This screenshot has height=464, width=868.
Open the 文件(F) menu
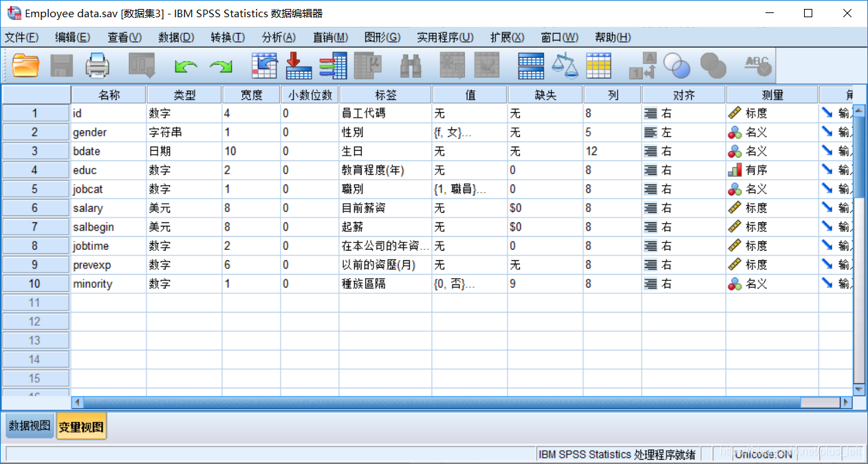[22, 37]
